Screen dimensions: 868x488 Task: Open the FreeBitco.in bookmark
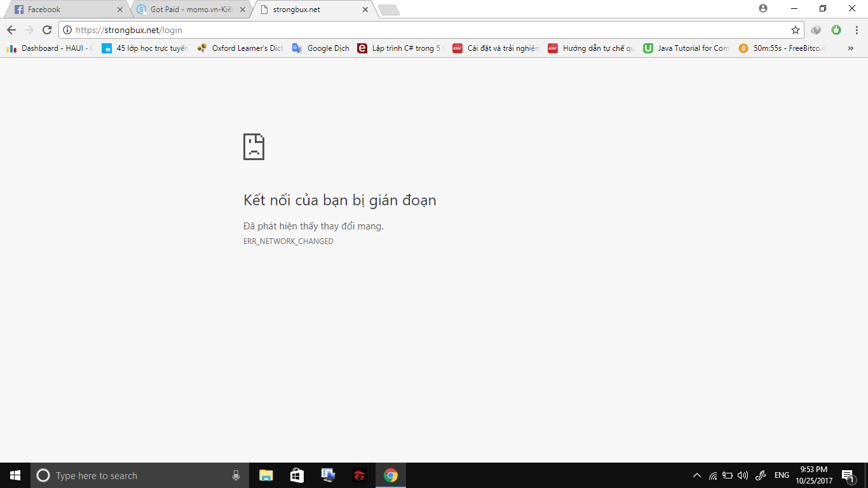[x=782, y=48]
